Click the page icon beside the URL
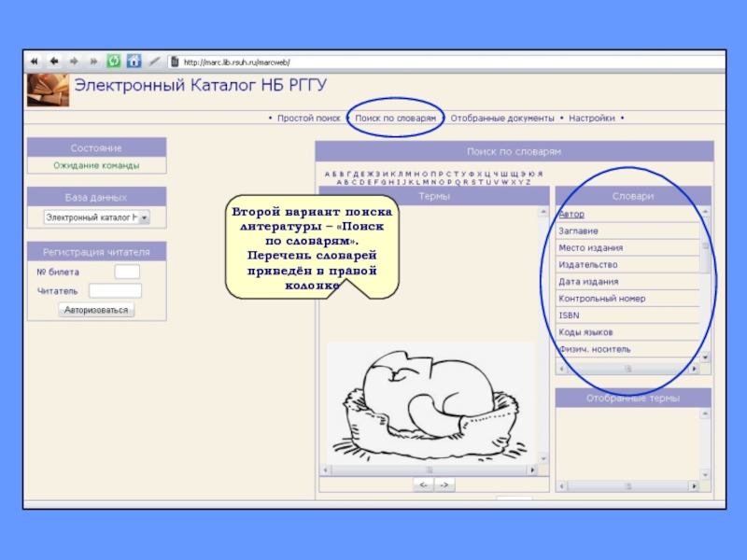 [174, 62]
